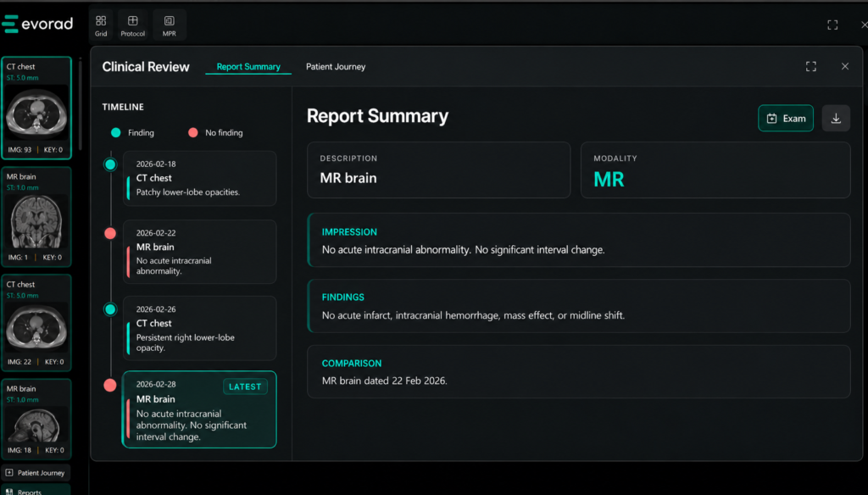Click the red timeline dot for 2026-02-28

110,386
